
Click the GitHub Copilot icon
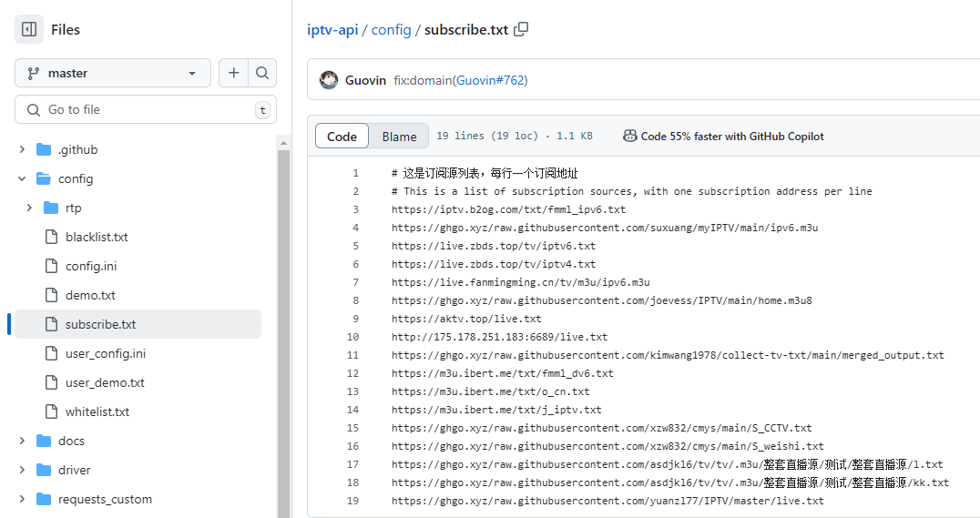point(629,136)
